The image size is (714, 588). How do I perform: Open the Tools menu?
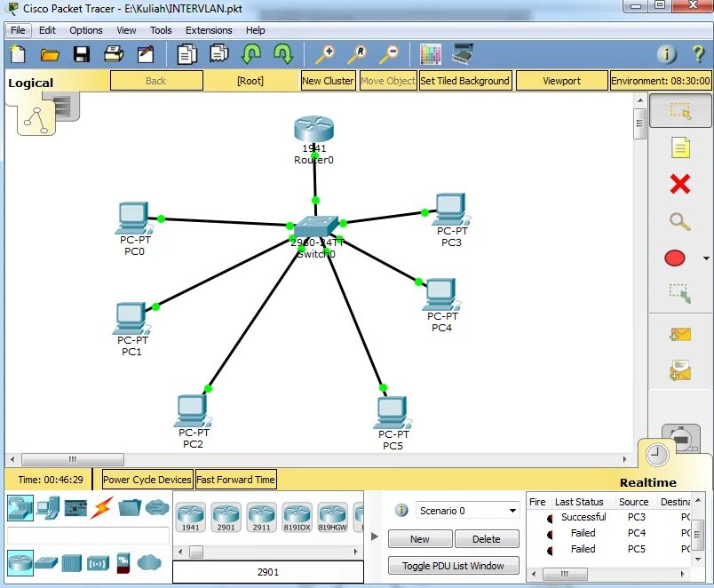(x=161, y=30)
